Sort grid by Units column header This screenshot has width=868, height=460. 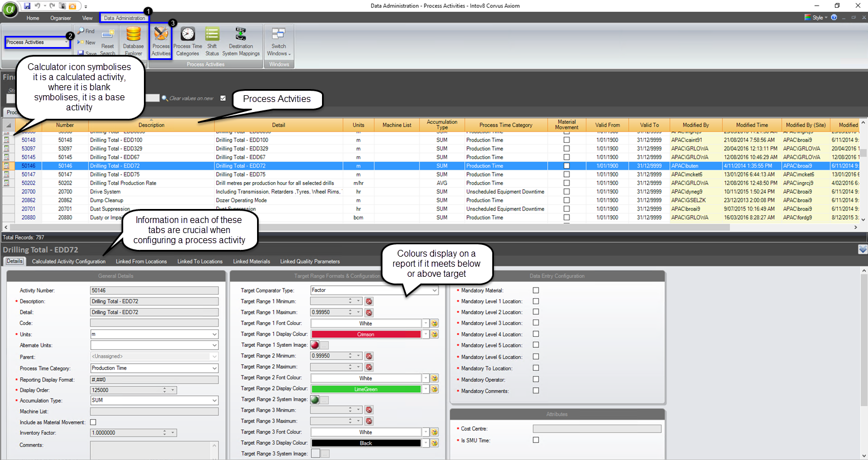pyautogui.click(x=358, y=125)
